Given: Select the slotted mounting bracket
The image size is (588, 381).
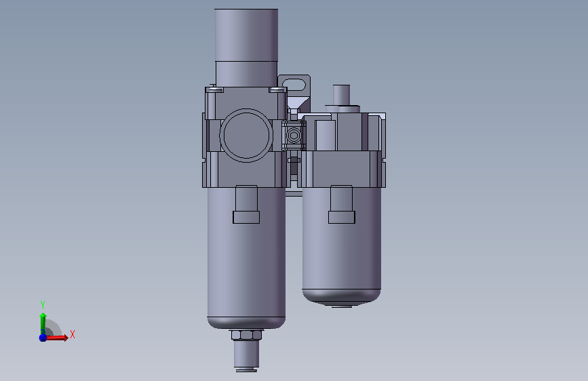Looking at the screenshot, I should click(294, 85).
